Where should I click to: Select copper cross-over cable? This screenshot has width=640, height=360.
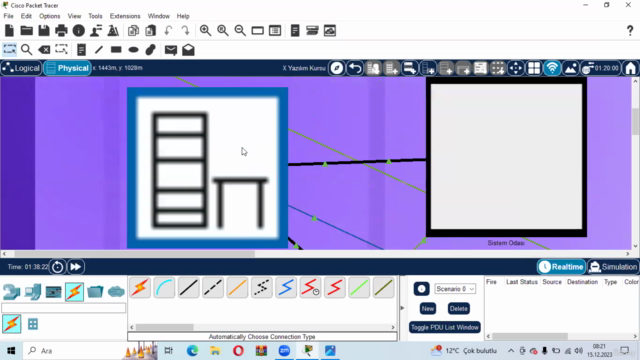213,288
